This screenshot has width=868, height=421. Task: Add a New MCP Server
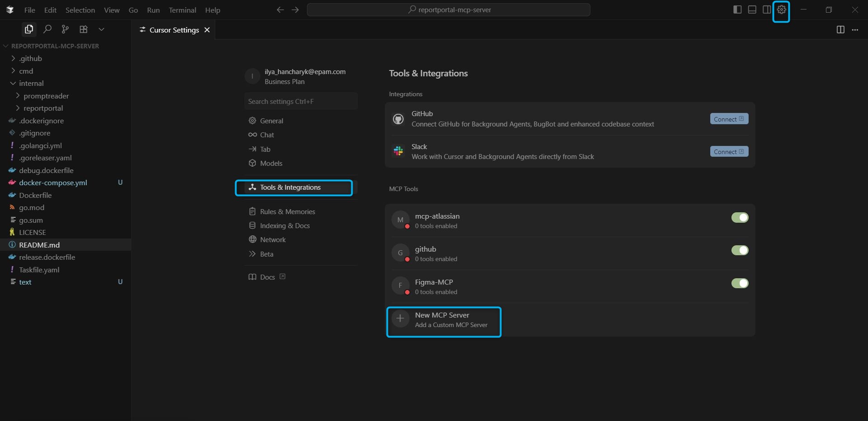point(443,321)
